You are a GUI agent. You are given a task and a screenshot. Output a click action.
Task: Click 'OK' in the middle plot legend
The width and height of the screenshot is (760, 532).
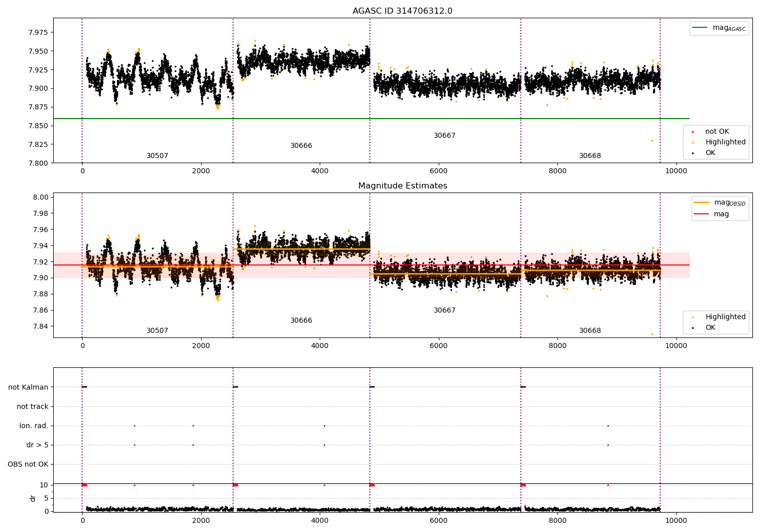[x=710, y=328]
